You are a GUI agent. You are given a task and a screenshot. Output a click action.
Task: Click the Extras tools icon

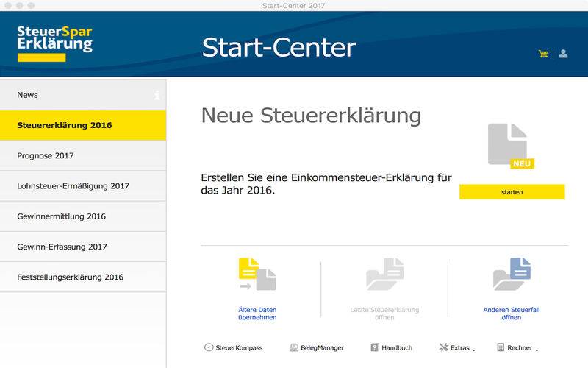[x=444, y=347]
